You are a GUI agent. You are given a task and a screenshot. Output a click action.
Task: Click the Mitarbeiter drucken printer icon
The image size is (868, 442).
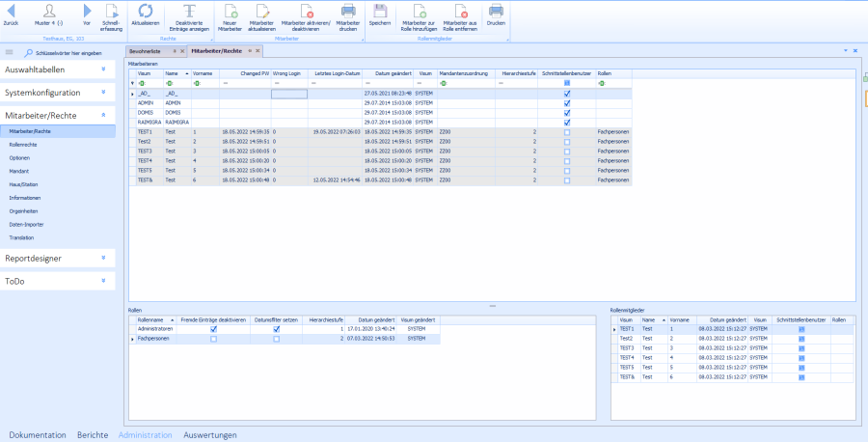tap(347, 11)
